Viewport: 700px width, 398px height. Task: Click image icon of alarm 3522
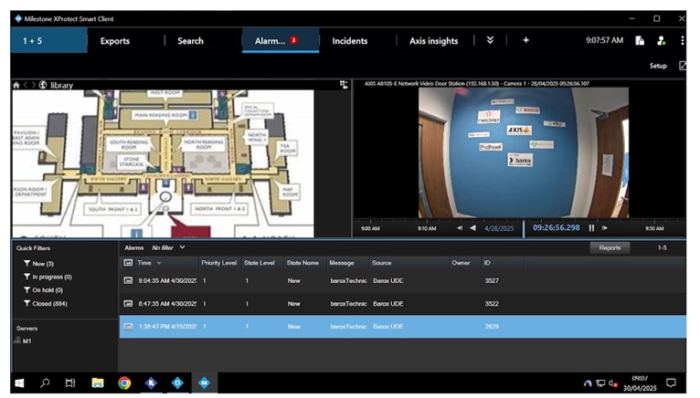[x=128, y=304]
